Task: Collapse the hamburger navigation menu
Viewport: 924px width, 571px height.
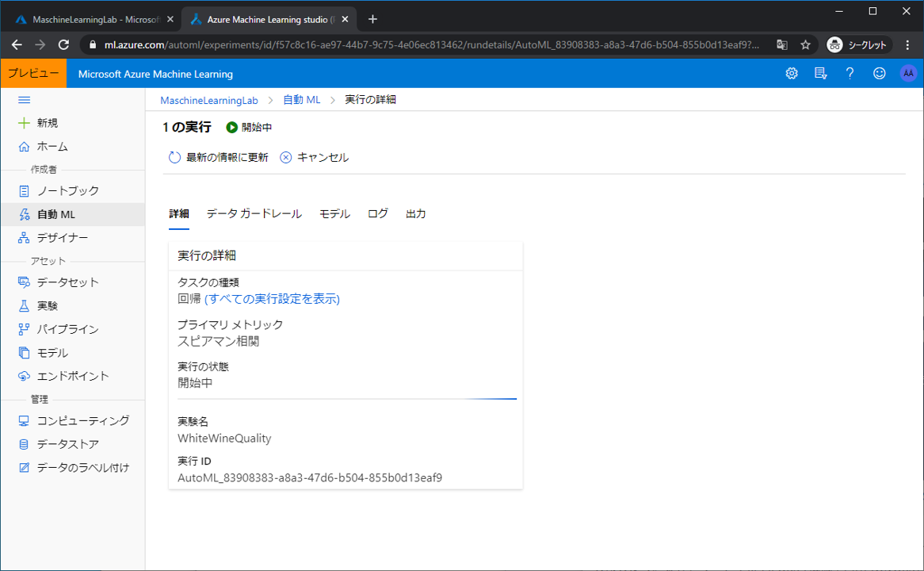Action: click(x=24, y=100)
